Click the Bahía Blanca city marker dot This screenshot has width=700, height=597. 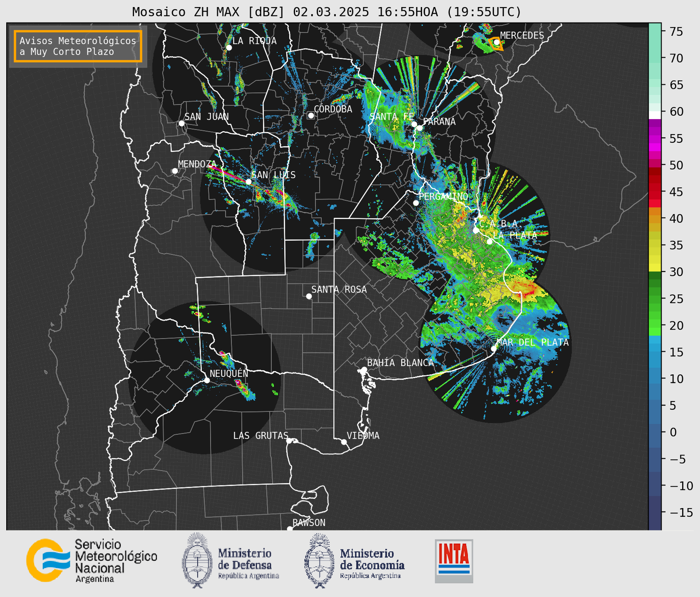click(364, 369)
